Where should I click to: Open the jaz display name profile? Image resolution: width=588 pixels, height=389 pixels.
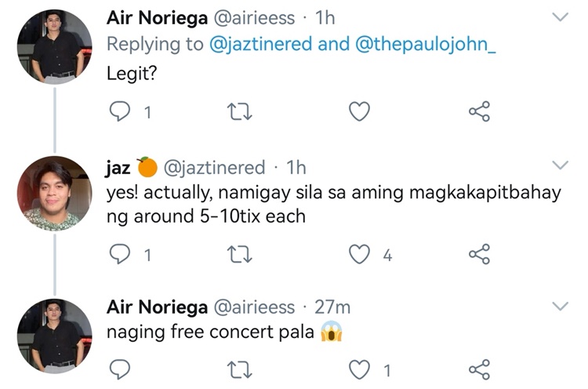(118, 168)
